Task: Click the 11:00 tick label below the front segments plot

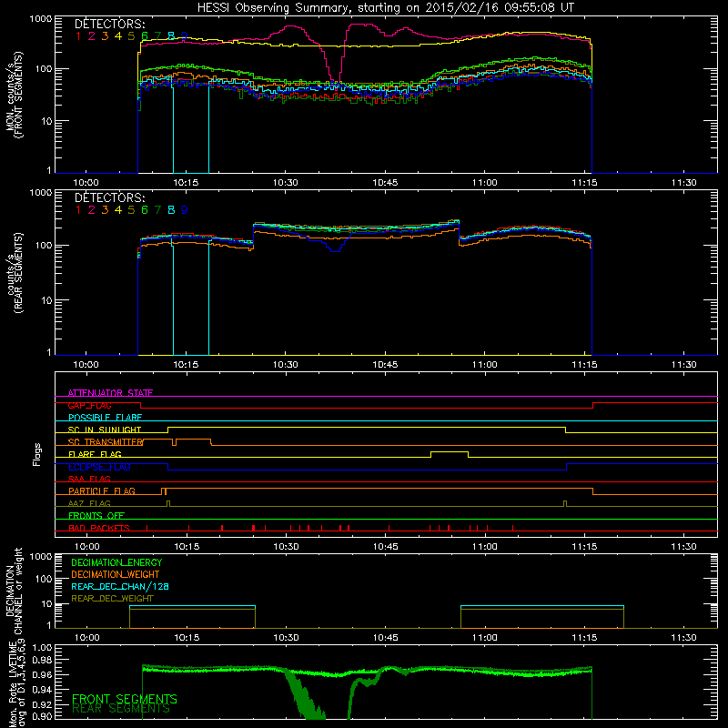Action: coord(485,183)
